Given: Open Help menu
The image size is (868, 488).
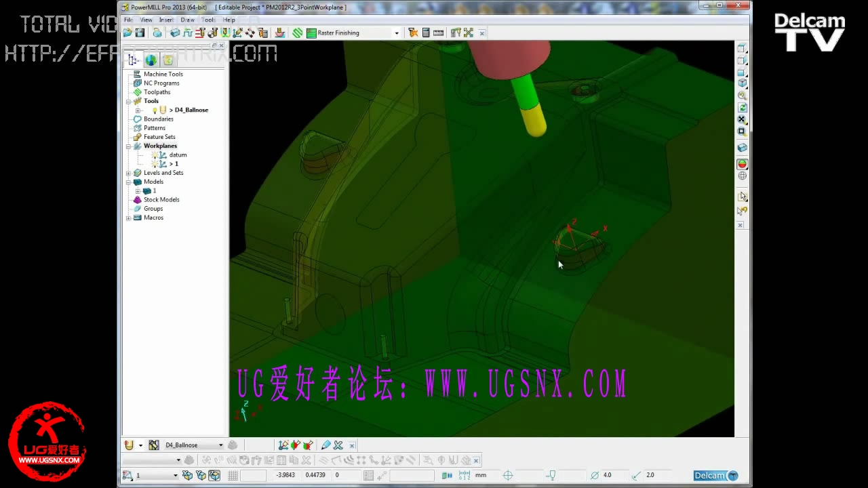Looking at the screenshot, I should click(229, 20).
